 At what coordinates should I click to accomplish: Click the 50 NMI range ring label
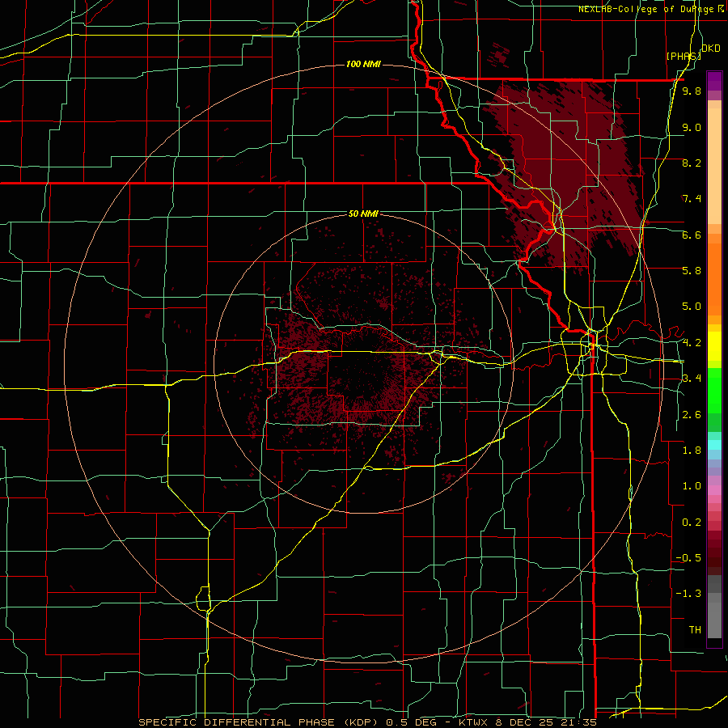[363, 214]
